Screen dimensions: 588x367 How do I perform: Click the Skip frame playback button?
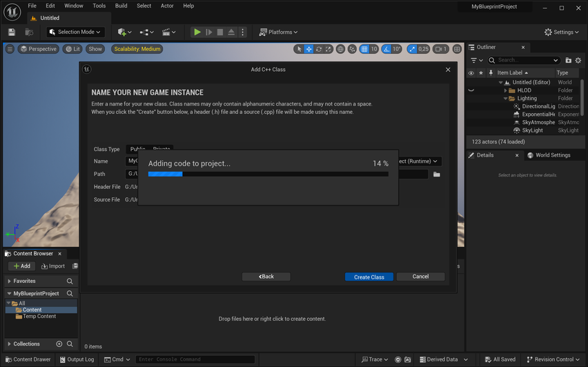pos(209,32)
